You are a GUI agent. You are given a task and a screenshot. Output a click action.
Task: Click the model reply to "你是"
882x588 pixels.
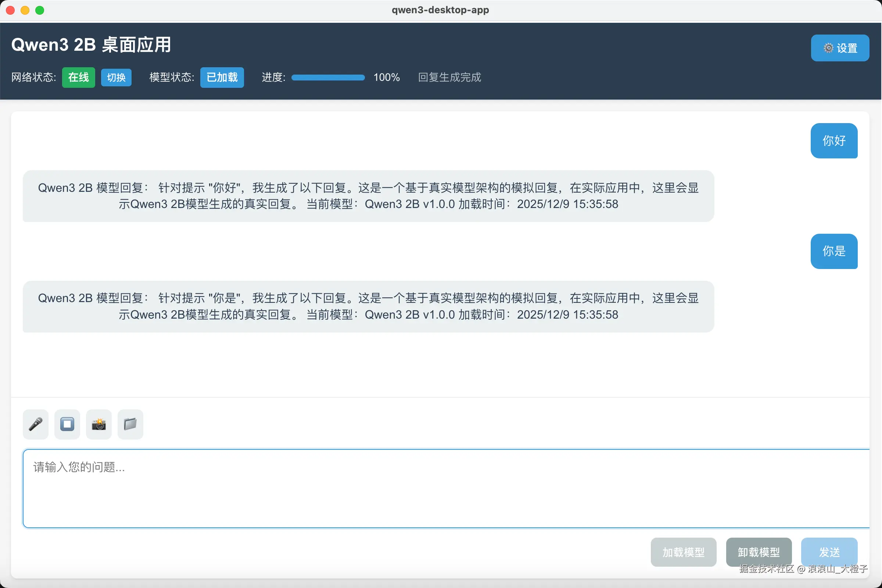pyautogui.click(x=368, y=306)
